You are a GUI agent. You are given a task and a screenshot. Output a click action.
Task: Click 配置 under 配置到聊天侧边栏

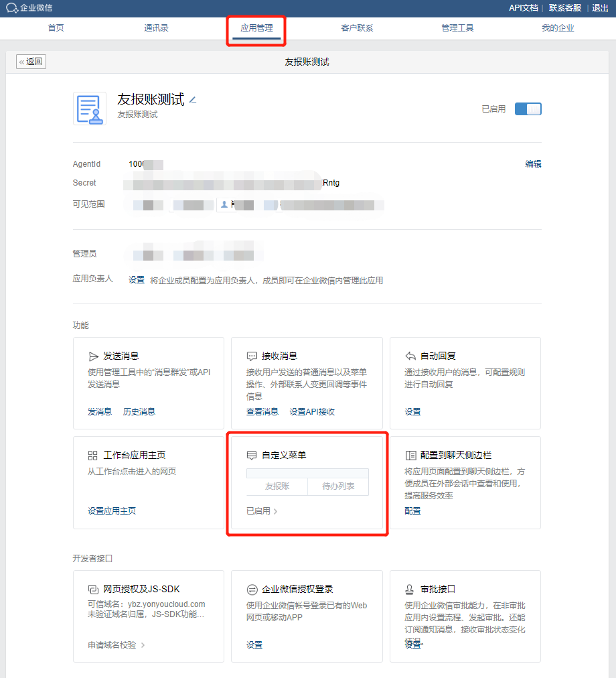pos(413,511)
